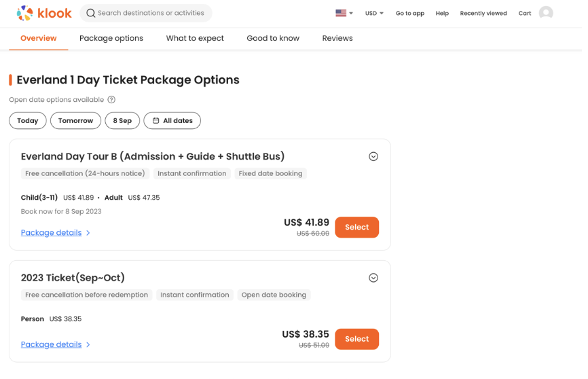
Task: Click the US flag language icon
Action: (x=341, y=13)
